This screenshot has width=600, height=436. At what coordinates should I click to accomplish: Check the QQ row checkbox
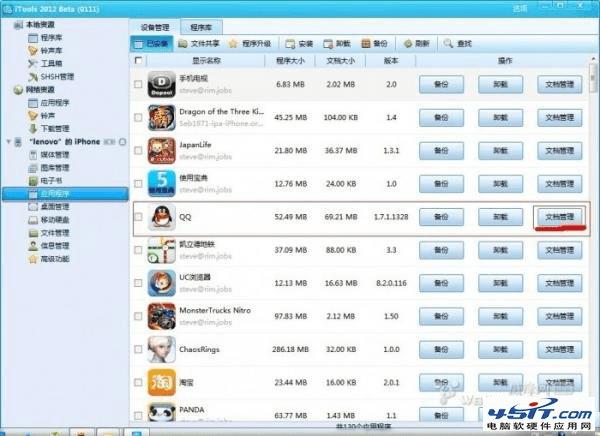[138, 217]
